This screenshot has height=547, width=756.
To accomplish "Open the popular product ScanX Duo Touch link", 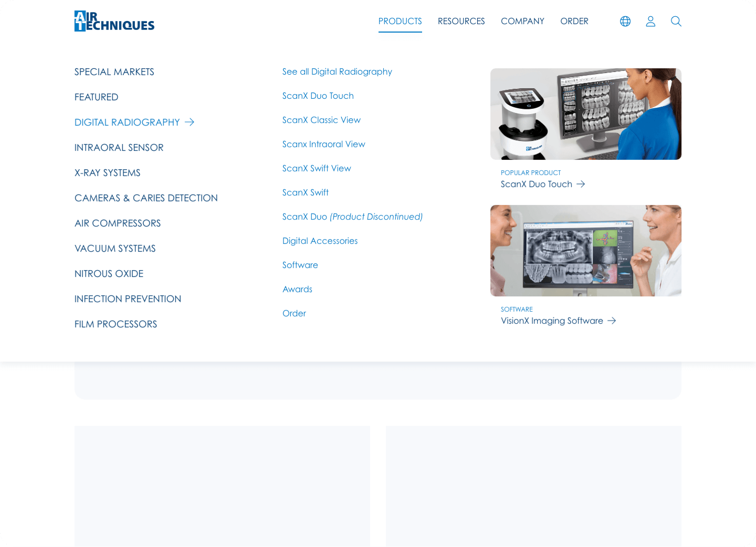I will pos(543,184).
